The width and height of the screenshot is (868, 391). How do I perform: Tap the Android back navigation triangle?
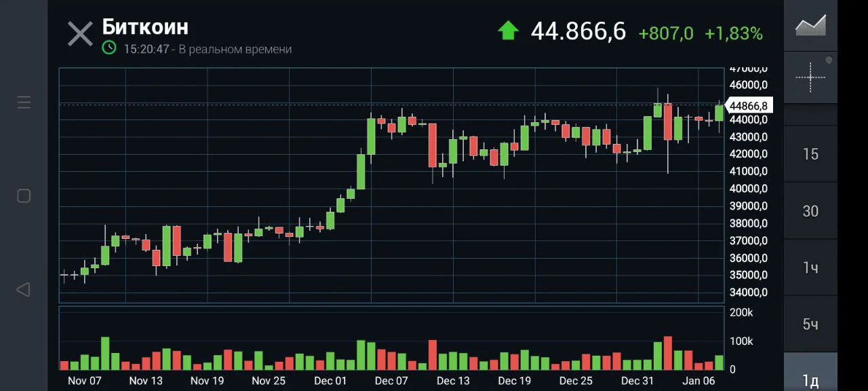[x=23, y=290]
